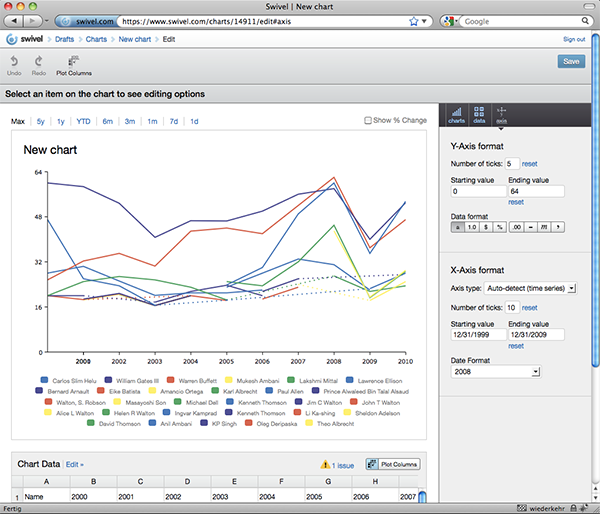Click Theo Albrecht legend swatch
Image resolution: width=600 pixels, height=514 pixels.
tap(309, 423)
